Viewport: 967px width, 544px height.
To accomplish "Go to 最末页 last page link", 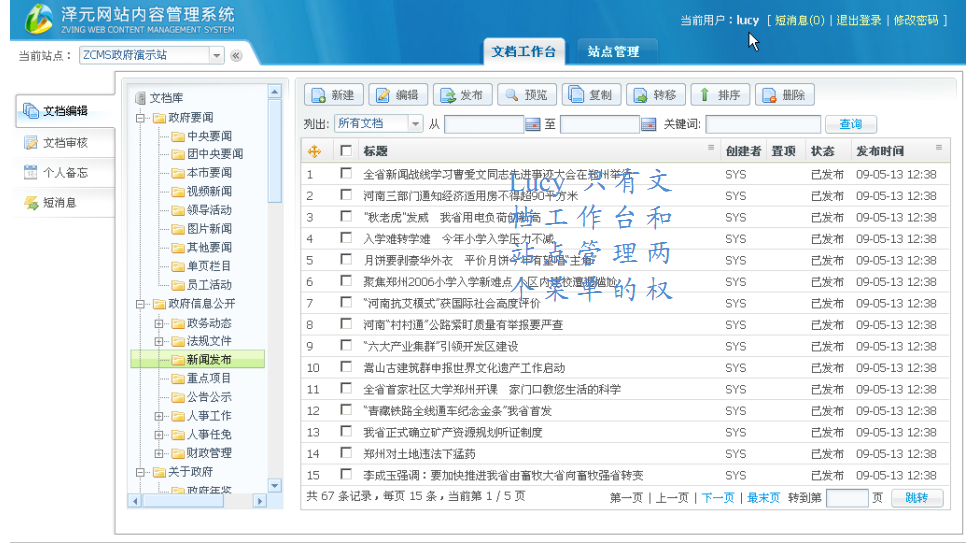I will pos(763,498).
